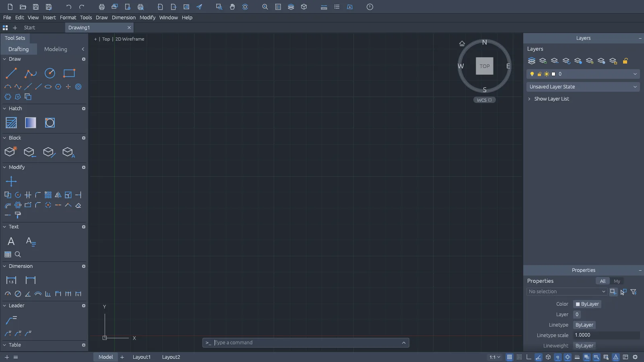Open the Dimension menu

coord(124,17)
